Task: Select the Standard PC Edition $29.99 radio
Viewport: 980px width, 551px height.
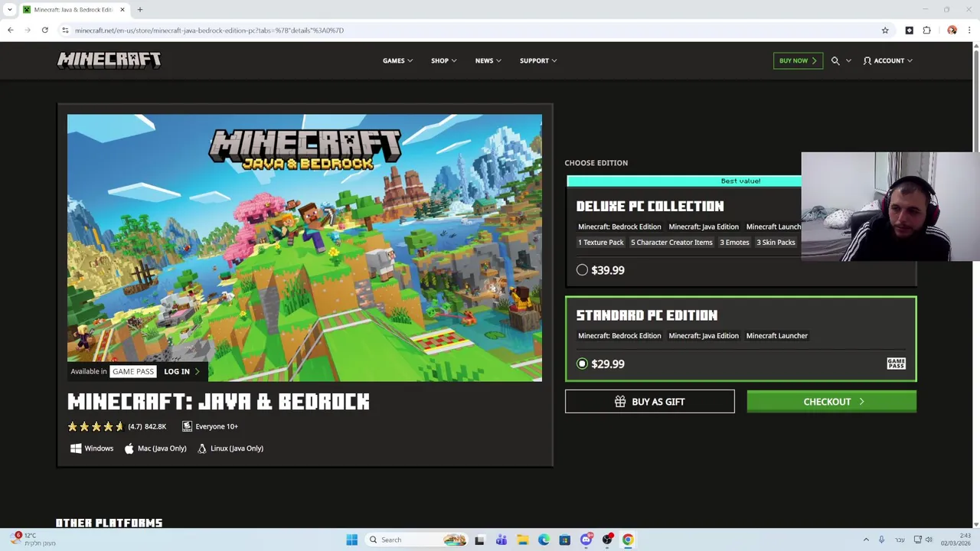Action: click(582, 364)
